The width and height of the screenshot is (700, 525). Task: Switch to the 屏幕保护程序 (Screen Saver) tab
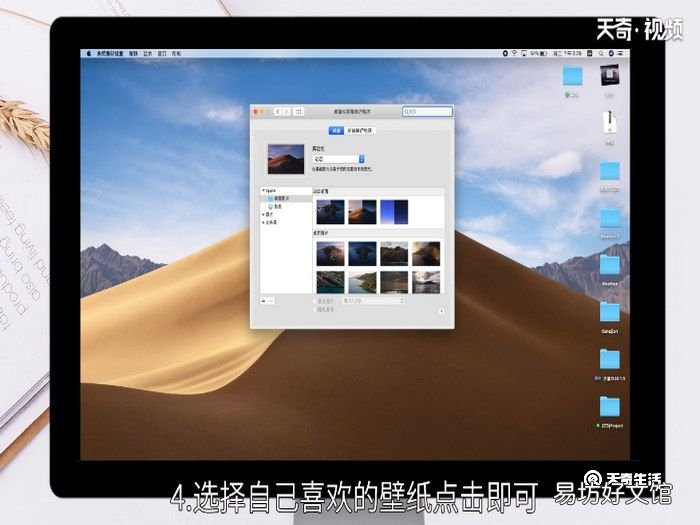pyautogui.click(x=360, y=130)
